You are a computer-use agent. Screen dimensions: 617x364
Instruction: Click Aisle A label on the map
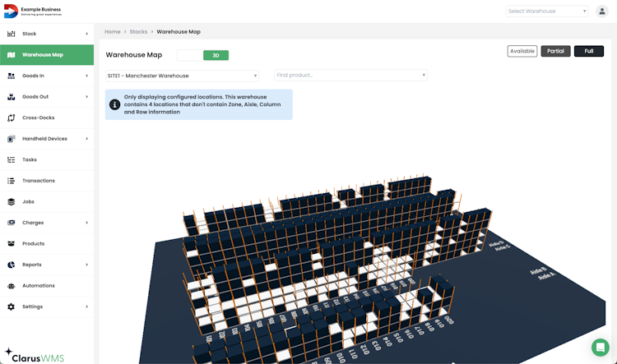tap(547, 276)
